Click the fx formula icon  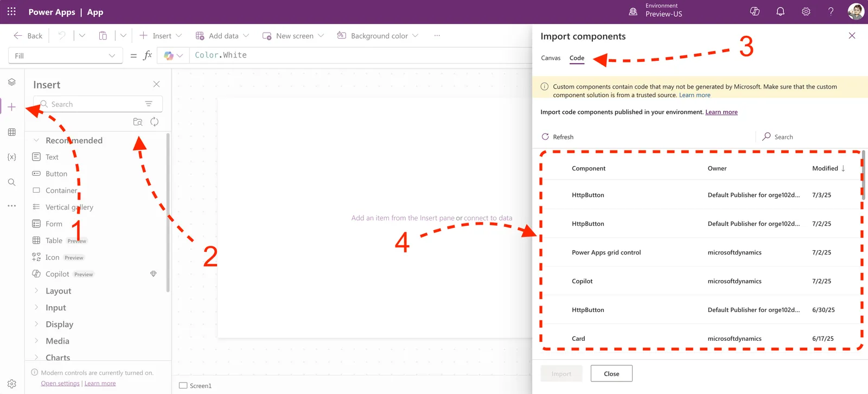(x=148, y=55)
